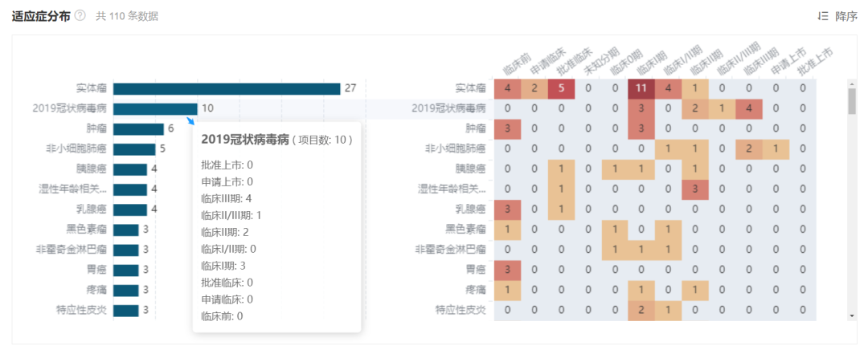
Task: Click the 适应症分布 section title
Action: coord(40,16)
